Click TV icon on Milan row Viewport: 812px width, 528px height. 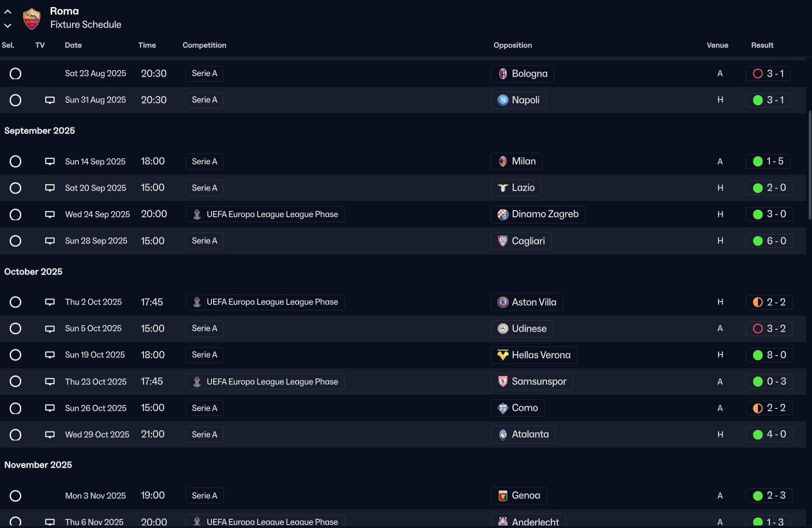50,162
